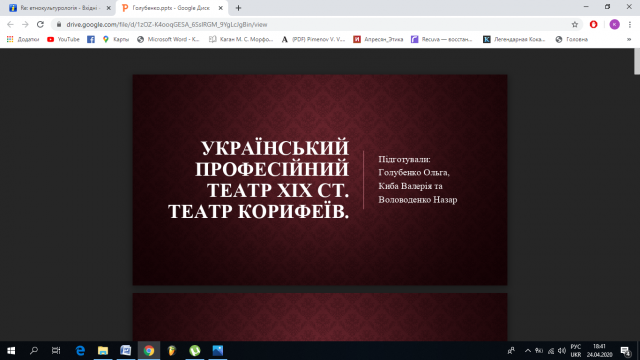Go back to the previous page

point(10,24)
